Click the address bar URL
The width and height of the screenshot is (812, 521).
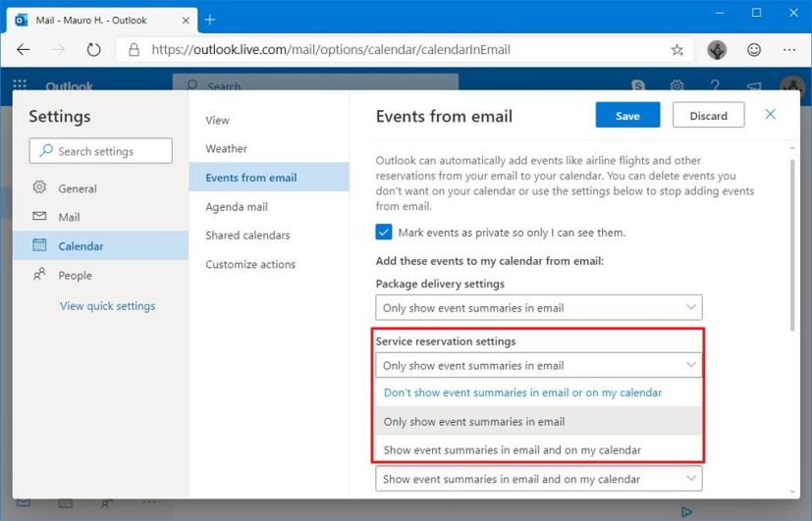(x=331, y=50)
